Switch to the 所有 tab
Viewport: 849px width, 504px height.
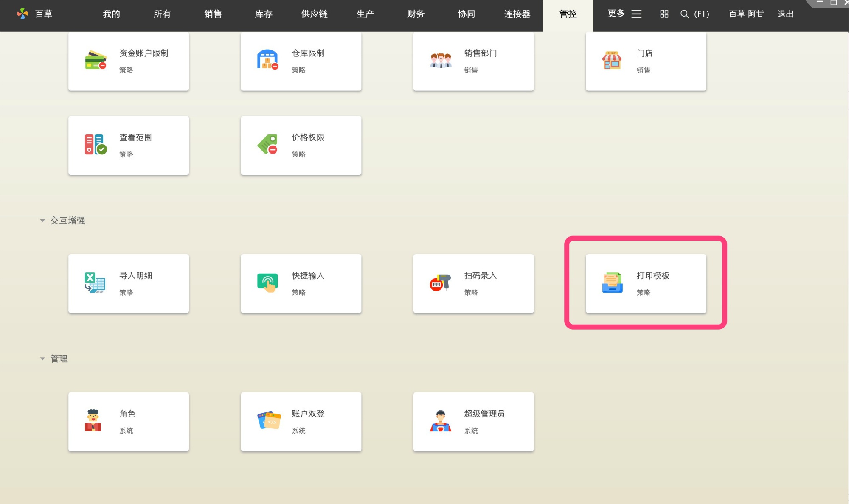162,14
